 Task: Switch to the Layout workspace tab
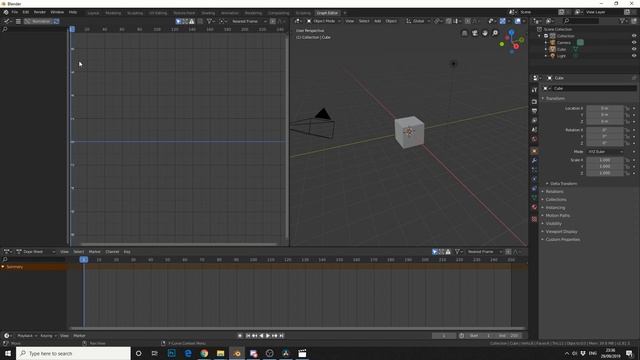pyautogui.click(x=93, y=13)
